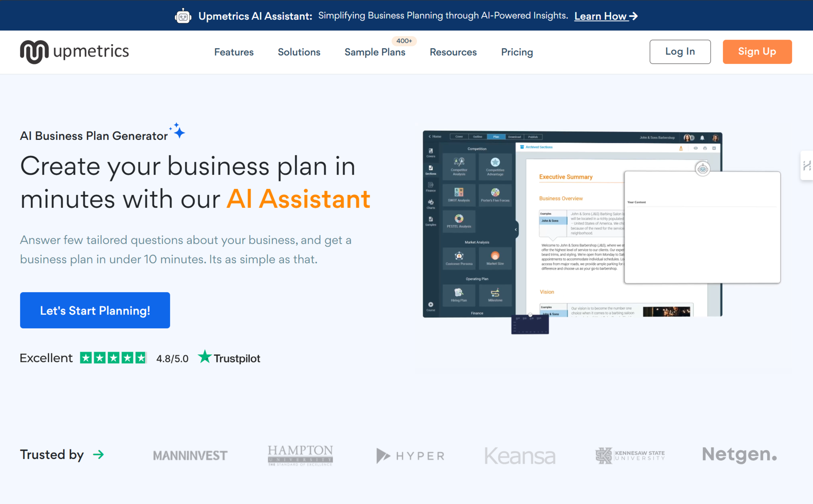Click the Kennesaw State University logo

pyautogui.click(x=630, y=455)
